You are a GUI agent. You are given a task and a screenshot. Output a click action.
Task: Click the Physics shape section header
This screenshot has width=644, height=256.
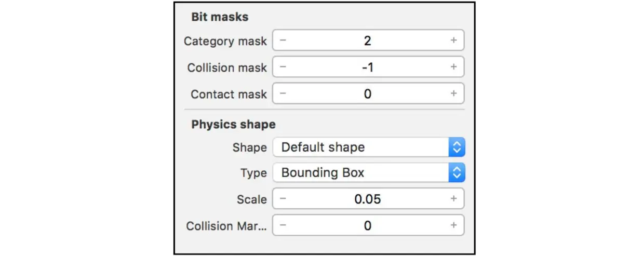click(233, 125)
